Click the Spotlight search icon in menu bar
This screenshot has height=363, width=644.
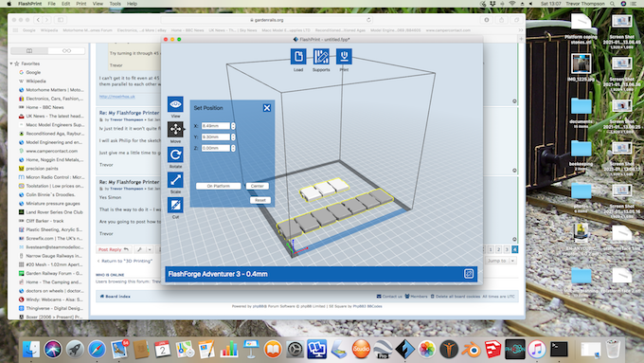613,4
